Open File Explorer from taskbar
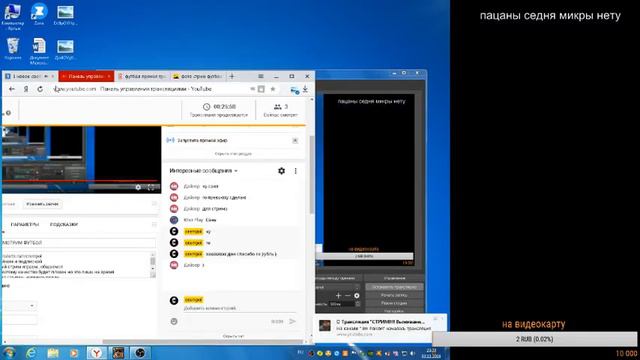The image size is (640, 360). point(53,353)
